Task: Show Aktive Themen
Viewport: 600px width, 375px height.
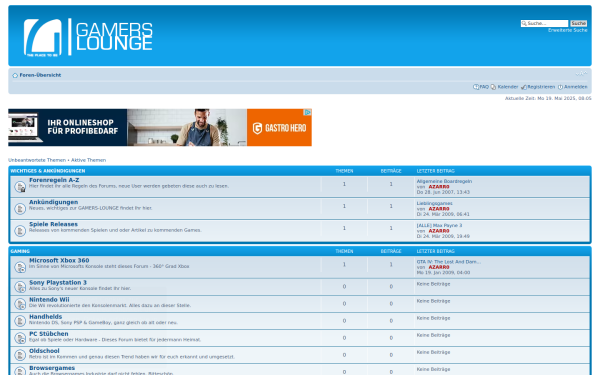Action: (x=88, y=160)
